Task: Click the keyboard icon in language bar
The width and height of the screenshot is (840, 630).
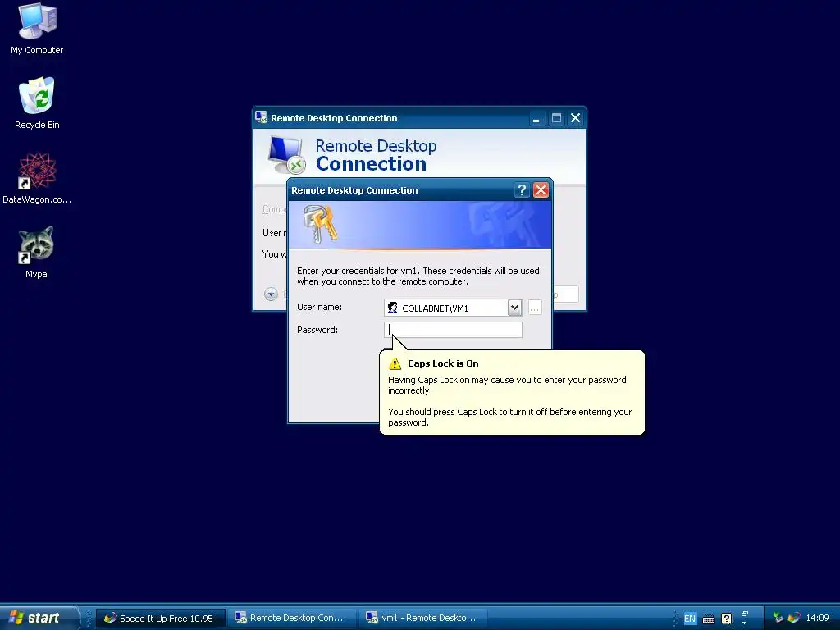Action: point(708,619)
